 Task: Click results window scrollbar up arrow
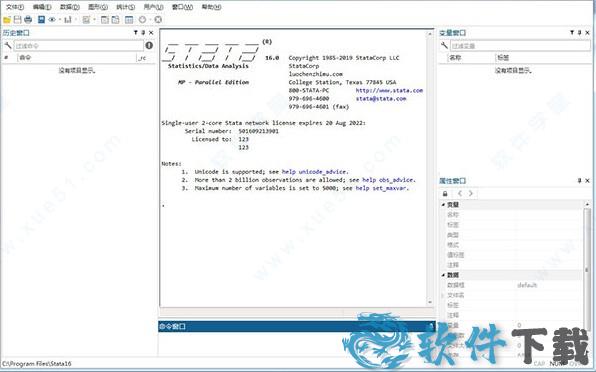430,34
